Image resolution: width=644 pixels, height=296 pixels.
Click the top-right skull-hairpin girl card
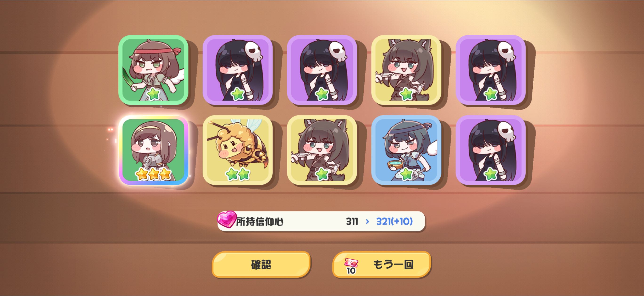[491, 70]
